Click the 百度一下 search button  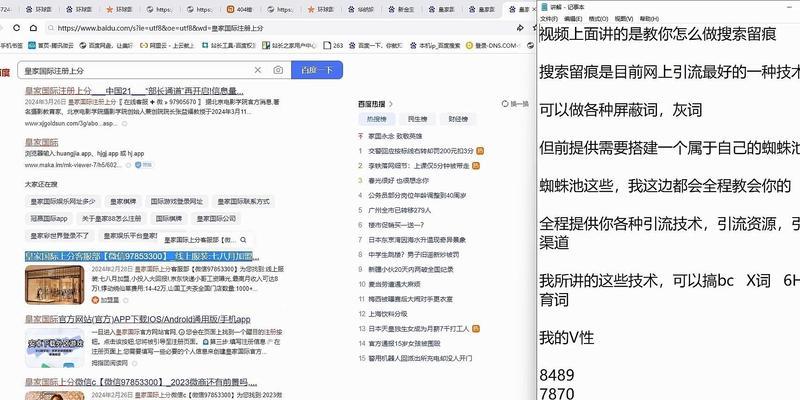pos(317,70)
